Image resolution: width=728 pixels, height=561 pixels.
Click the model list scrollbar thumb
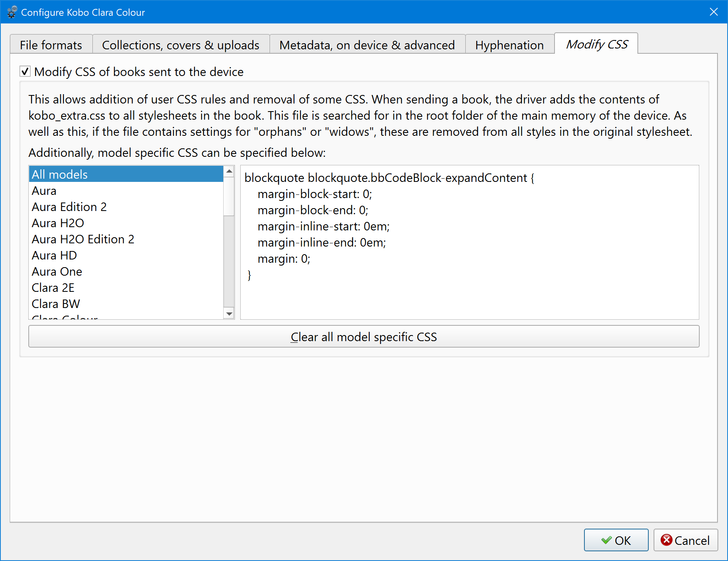[229, 196]
